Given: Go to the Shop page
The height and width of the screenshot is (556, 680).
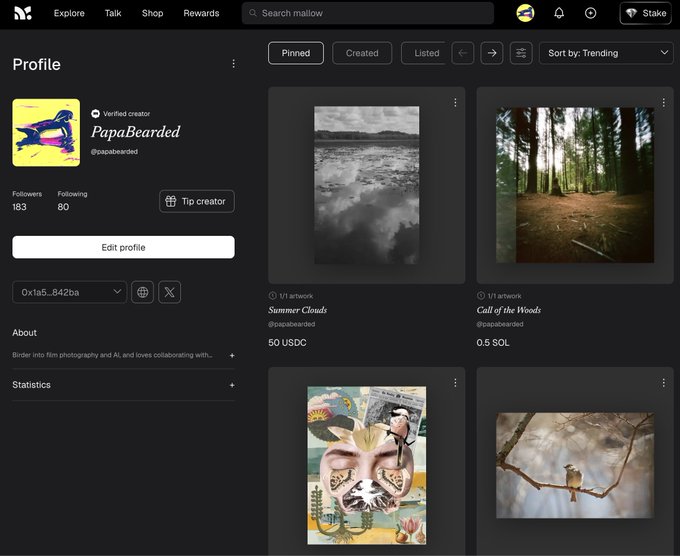Looking at the screenshot, I should click(x=153, y=13).
